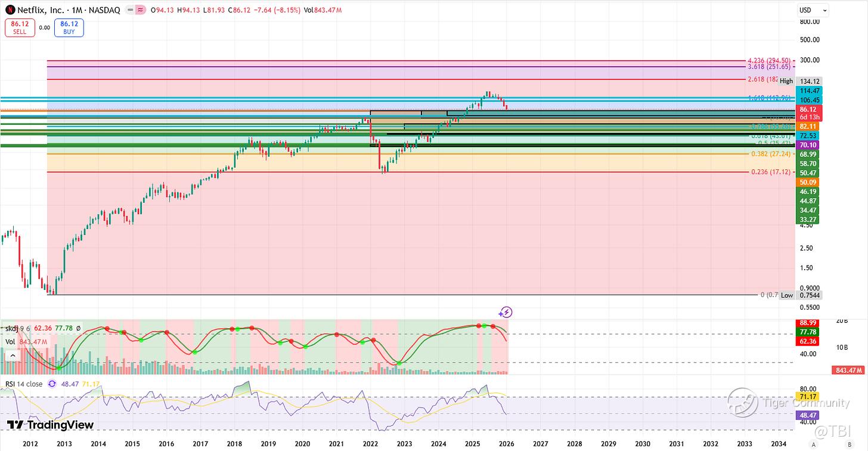Click the red 88.99 skdj scale label
The image size is (868, 451).
(808, 323)
